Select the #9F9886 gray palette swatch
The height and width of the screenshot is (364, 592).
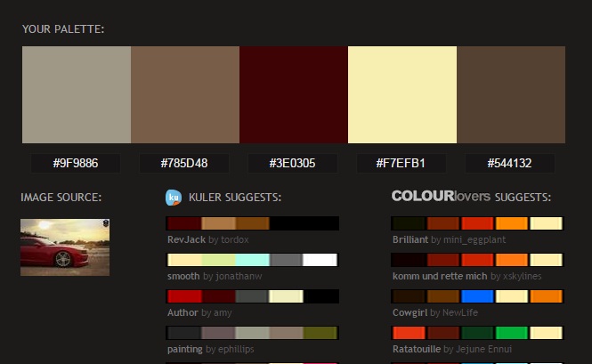(77, 94)
